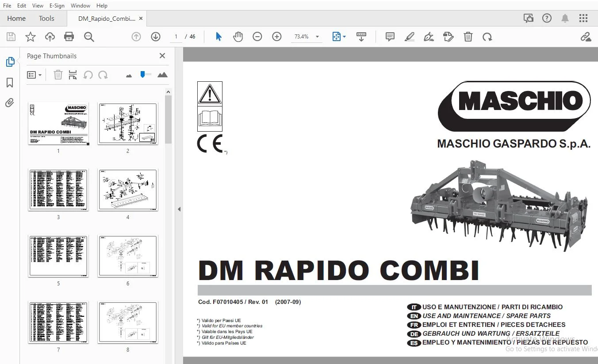The height and width of the screenshot is (364, 598).
Task: Select the Highlight text tool
Action: [x=409, y=37]
